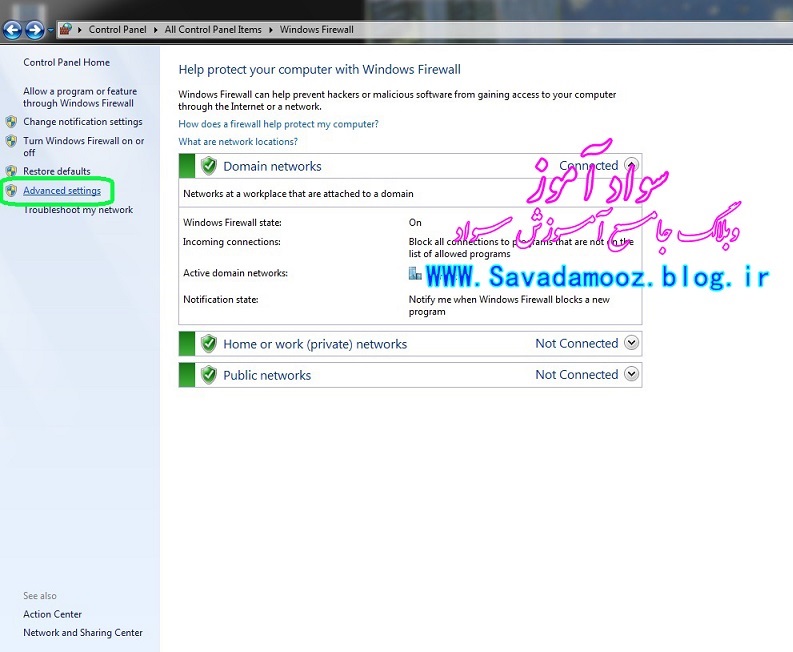Select the Control Panel breadcrumb
The image size is (793, 652).
click(117, 30)
